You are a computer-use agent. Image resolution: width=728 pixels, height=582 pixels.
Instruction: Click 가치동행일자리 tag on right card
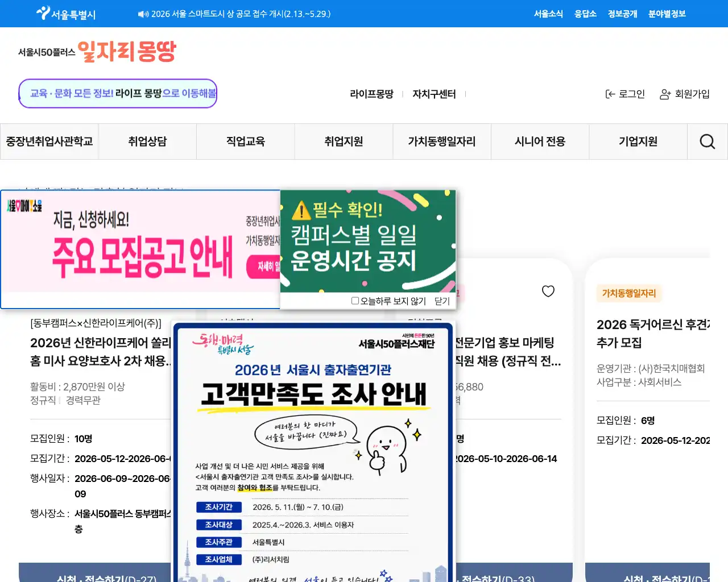(x=628, y=293)
